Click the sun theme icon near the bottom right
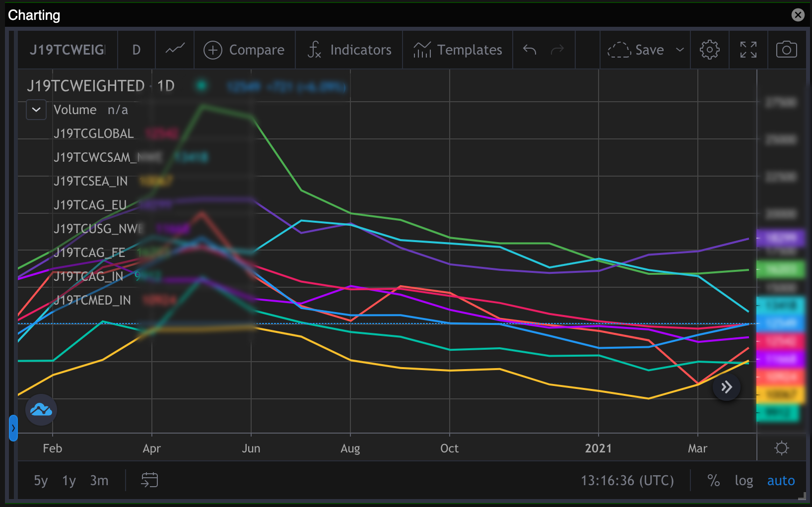Image resolution: width=812 pixels, height=507 pixels. pyautogui.click(x=781, y=447)
